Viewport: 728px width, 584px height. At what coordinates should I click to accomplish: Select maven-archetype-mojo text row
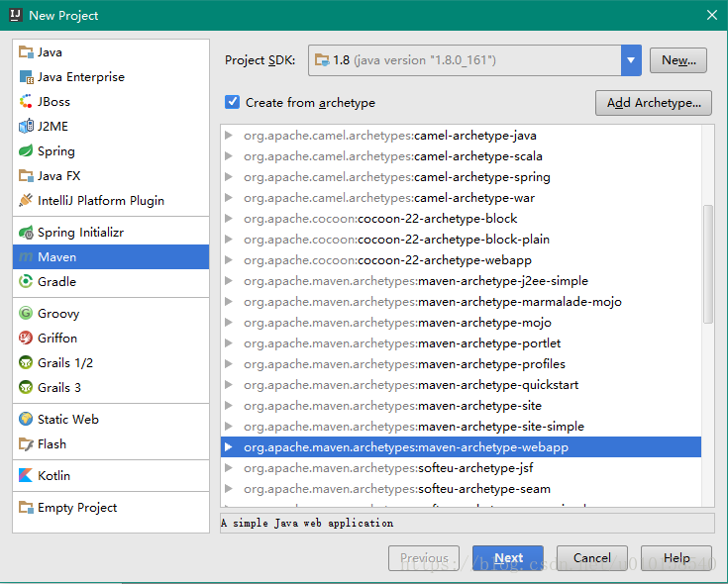pyautogui.click(x=397, y=323)
